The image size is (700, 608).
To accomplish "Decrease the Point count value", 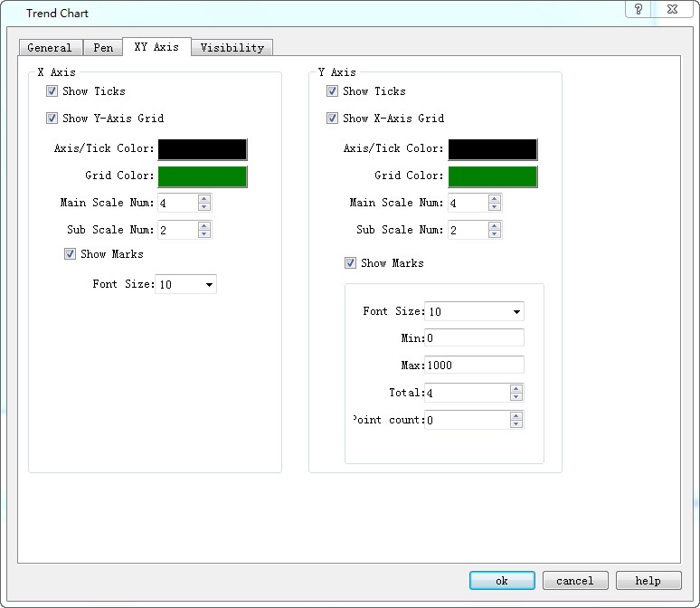I will (516, 424).
